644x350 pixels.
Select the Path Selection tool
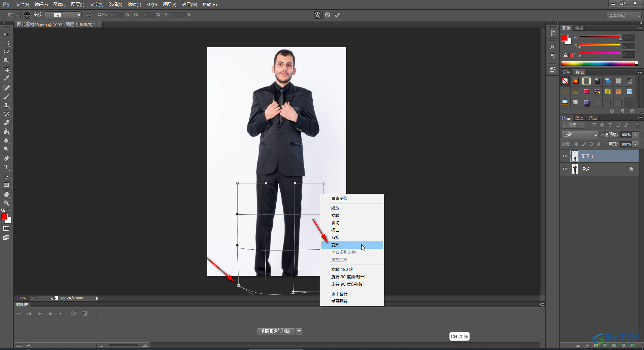pyautogui.click(x=6, y=176)
